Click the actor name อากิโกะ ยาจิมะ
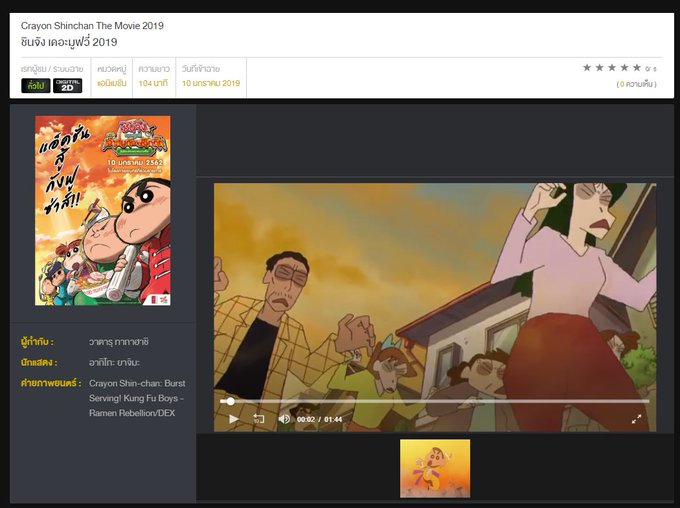The image size is (680, 508). click(114, 362)
